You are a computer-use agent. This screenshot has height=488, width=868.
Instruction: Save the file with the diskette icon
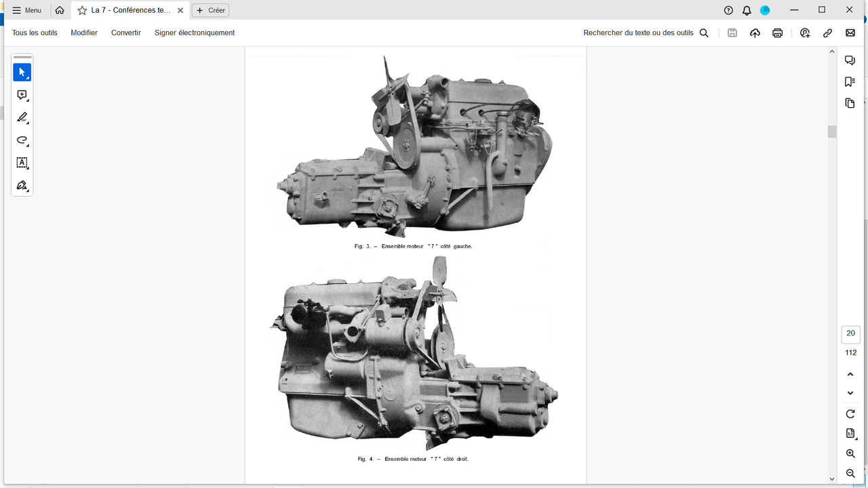[732, 33]
